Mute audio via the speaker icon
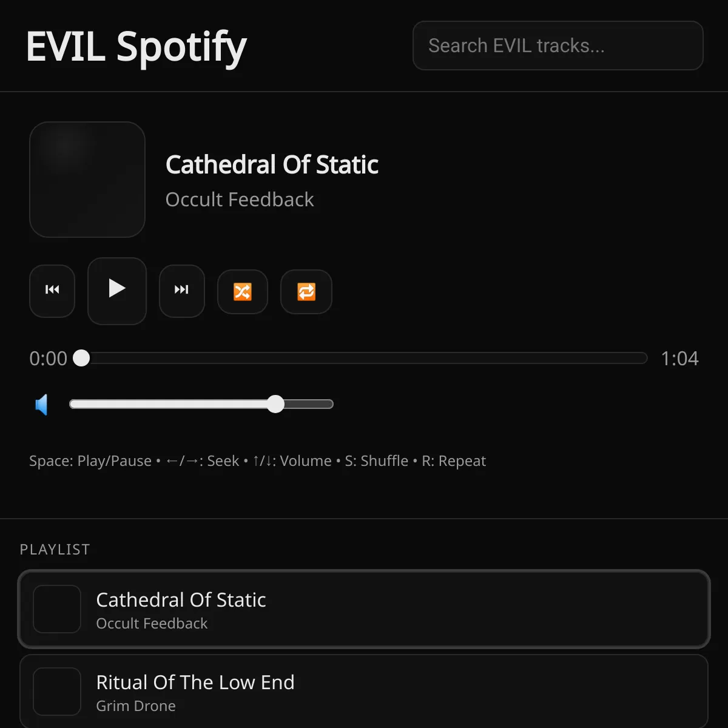 pos(41,404)
